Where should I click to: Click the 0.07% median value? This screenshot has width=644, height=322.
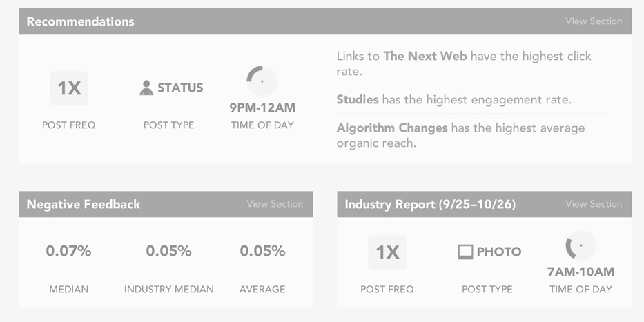click(68, 251)
